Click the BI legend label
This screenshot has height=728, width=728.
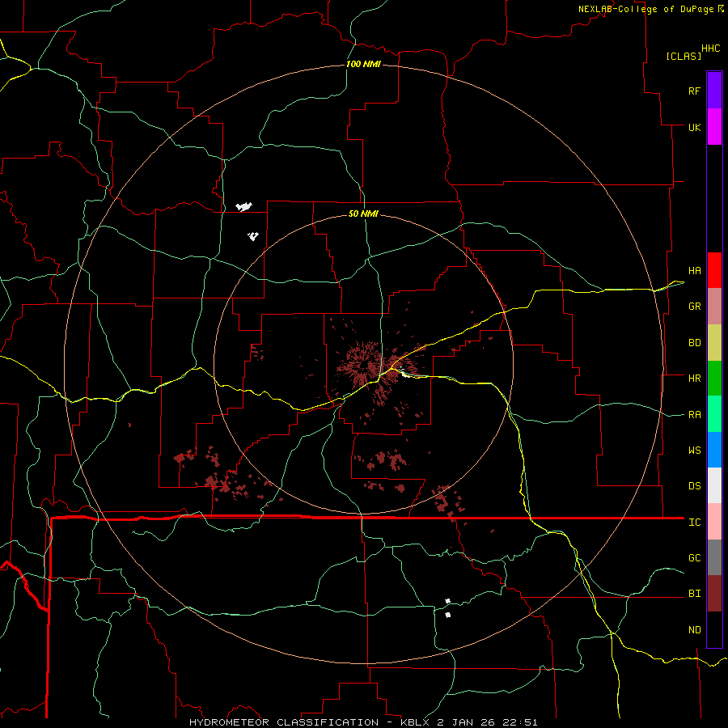694,594
